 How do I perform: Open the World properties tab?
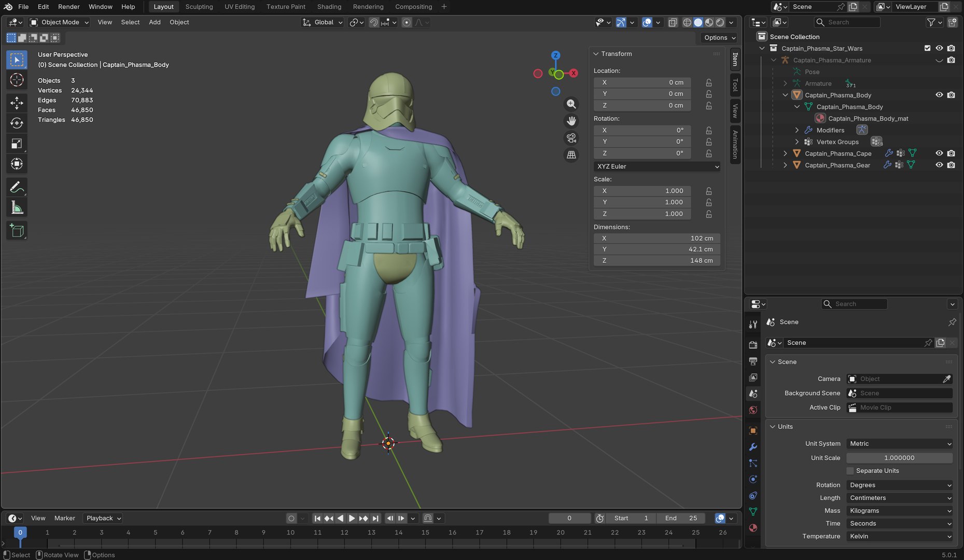pyautogui.click(x=753, y=410)
